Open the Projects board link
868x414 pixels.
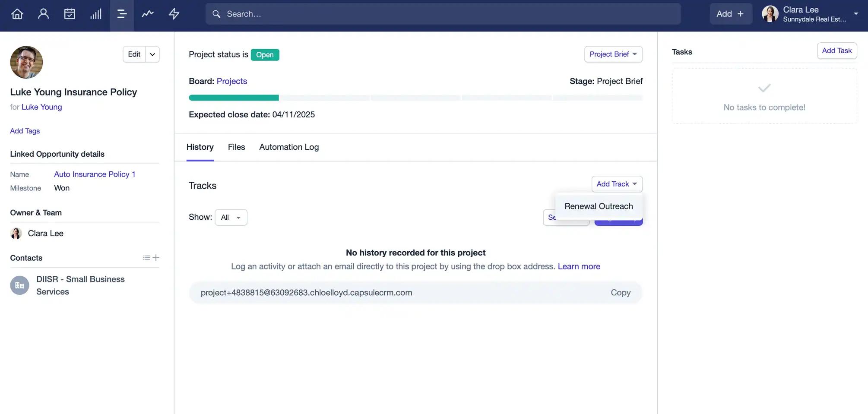[x=232, y=81]
